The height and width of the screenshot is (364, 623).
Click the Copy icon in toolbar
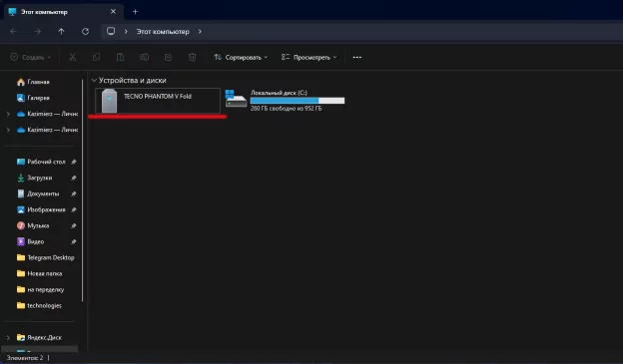coord(96,57)
